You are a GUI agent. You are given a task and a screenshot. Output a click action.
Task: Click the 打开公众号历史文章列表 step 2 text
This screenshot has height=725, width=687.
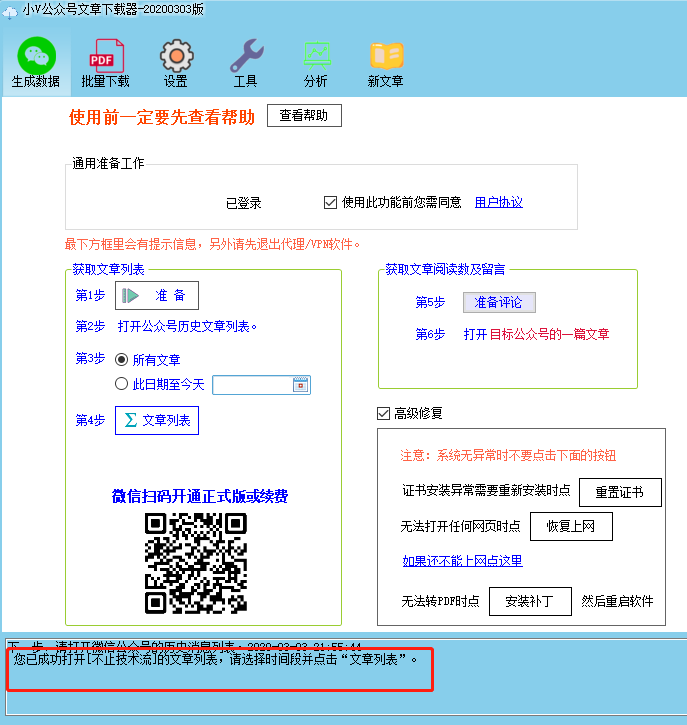(x=187, y=326)
